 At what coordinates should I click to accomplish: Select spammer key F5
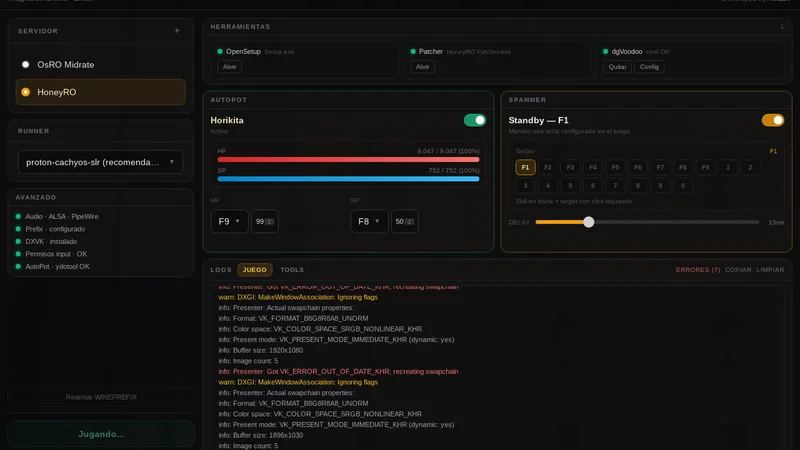pyautogui.click(x=615, y=167)
